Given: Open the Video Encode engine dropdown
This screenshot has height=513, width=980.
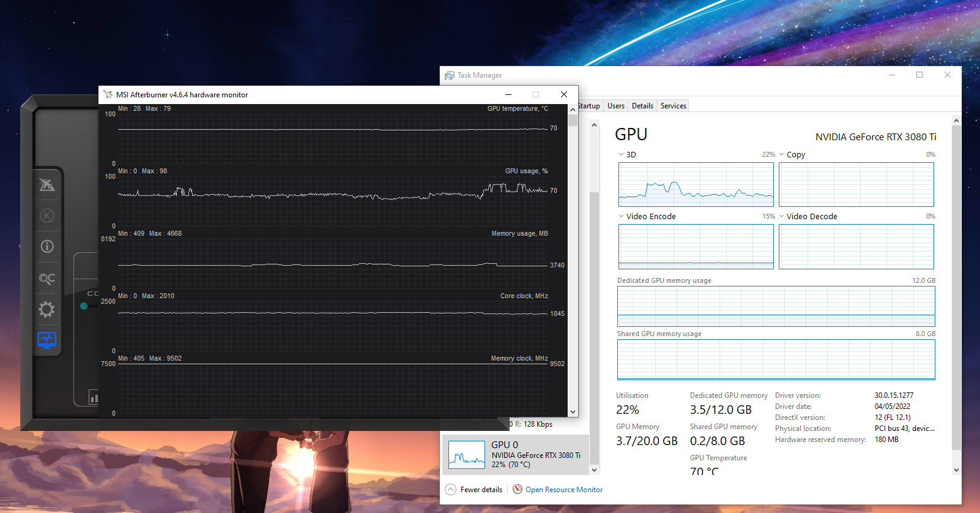Looking at the screenshot, I should (622, 217).
